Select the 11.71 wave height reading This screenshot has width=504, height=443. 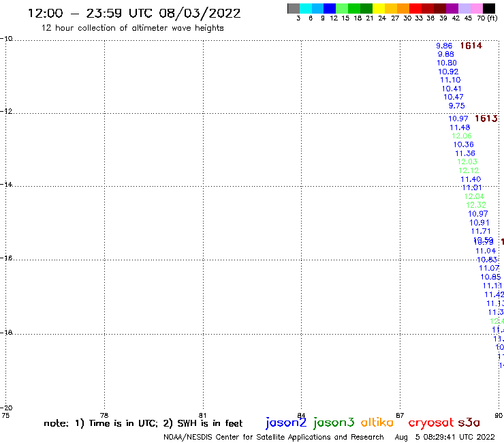pos(481,231)
